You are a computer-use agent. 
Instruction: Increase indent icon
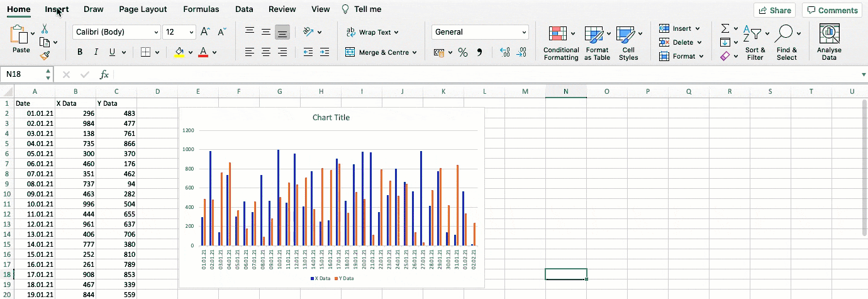coord(325,52)
